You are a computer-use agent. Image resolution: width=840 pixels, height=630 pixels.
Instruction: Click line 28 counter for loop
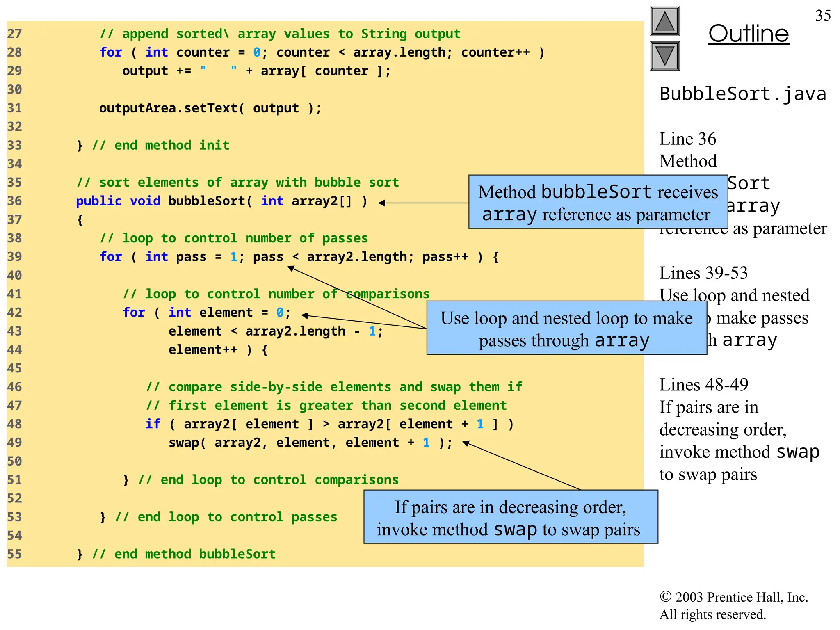[x=322, y=52]
